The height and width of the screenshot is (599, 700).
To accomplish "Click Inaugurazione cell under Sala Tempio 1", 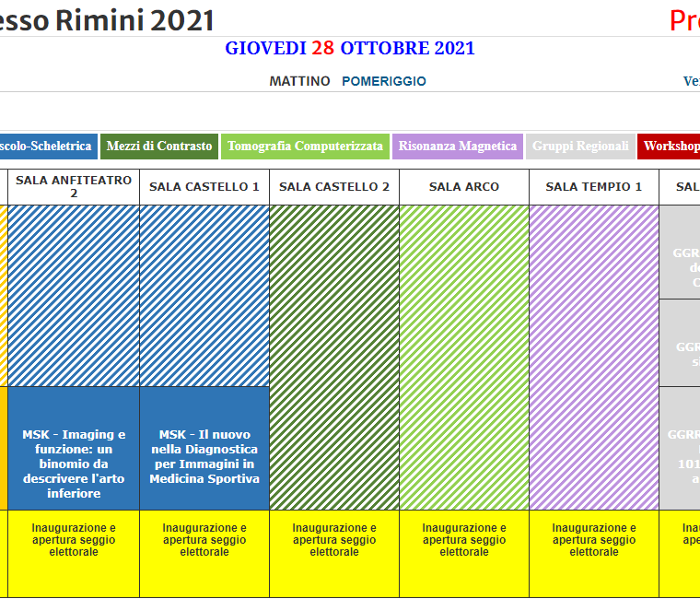I will pos(594,540).
